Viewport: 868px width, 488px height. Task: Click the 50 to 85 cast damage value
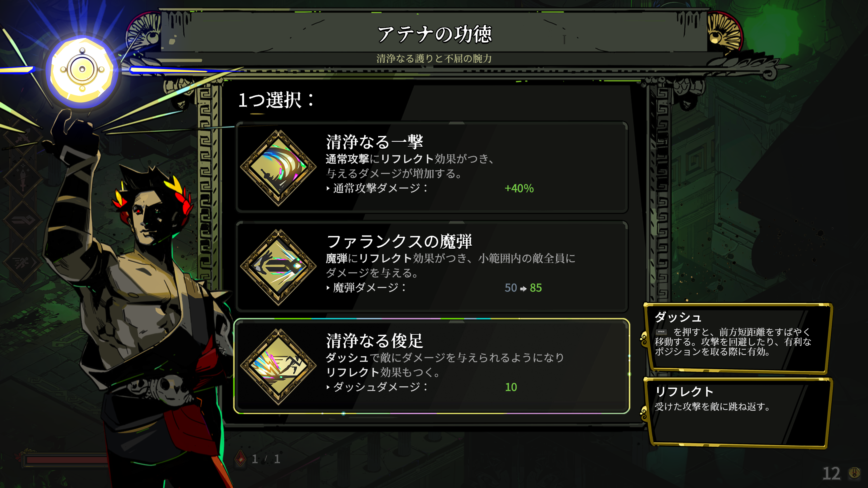[x=523, y=288]
